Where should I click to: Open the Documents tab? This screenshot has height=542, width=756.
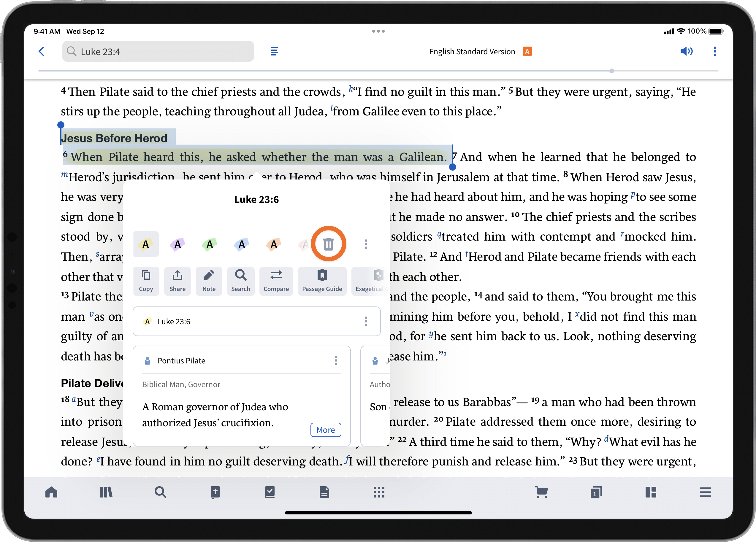(324, 492)
